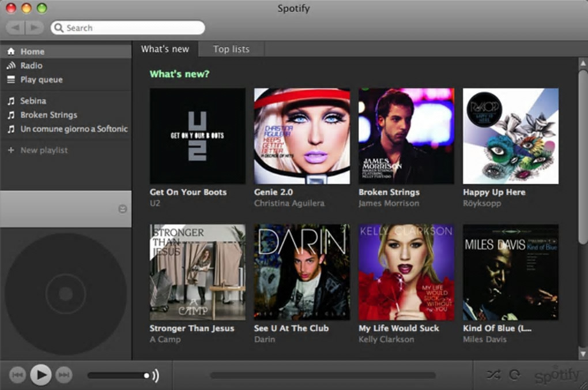Image resolution: width=588 pixels, height=390 pixels.
Task: Click the track progress bar
Action: pos(323,376)
